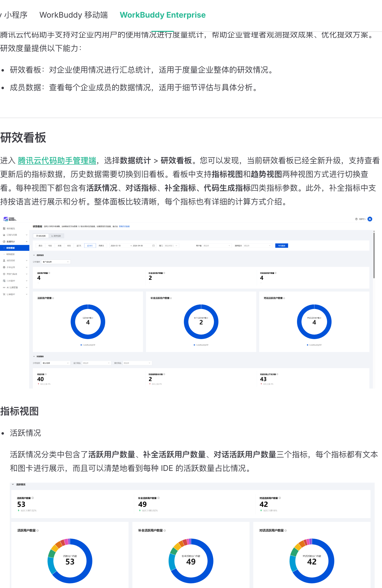Image resolution: width=382 pixels, height=588 pixels.
Task: Click info icon beside 对话次数 metric
Action: click(x=46, y=374)
